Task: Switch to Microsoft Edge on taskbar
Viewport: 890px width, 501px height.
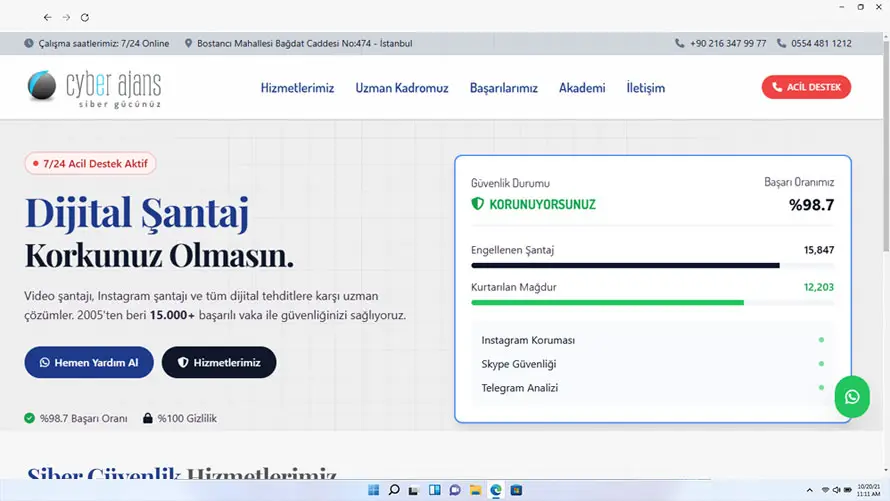Action: coord(496,490)
